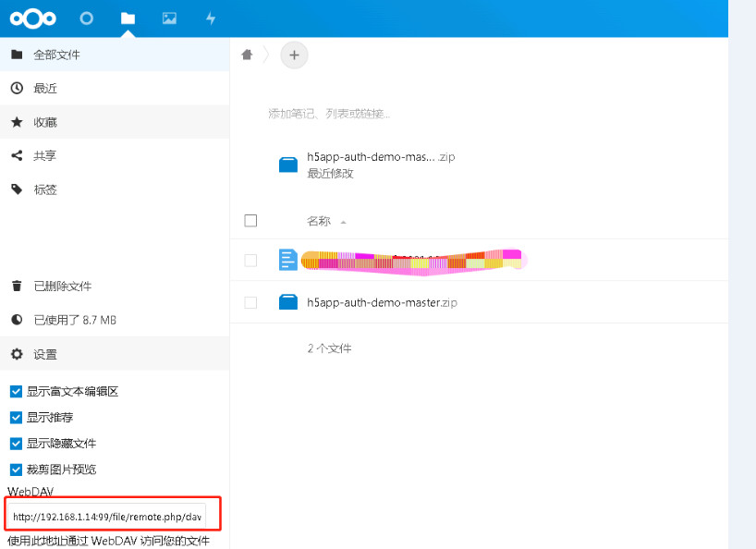Open the Photos app icon
The height and width of the screenshot is (549, 756).
click(168, 18)
